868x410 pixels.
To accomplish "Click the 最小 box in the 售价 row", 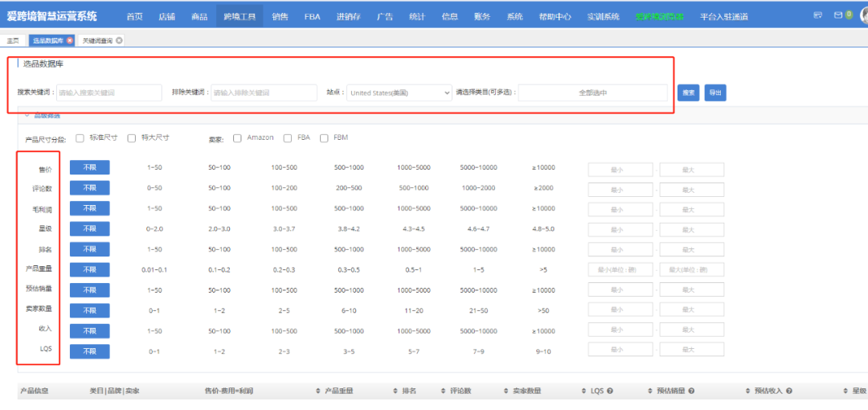I will (620, 170).
